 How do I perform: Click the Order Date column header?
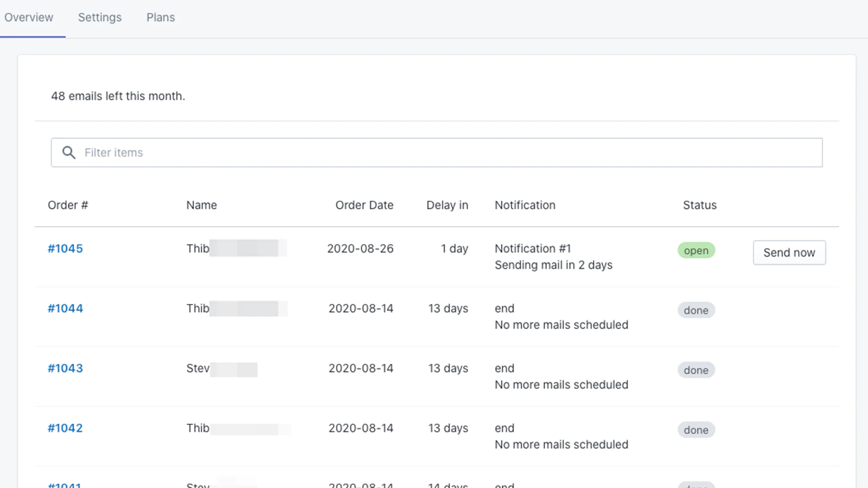(x=364, y=205)
